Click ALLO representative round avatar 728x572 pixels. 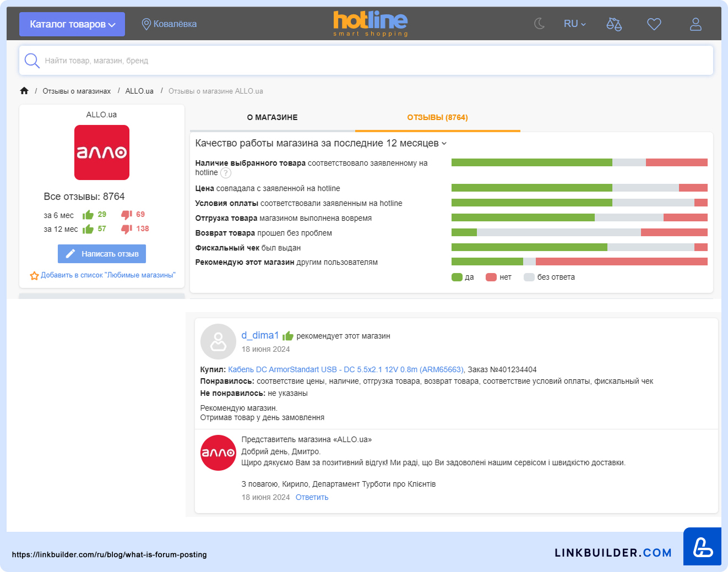click(x=219, y=453)
